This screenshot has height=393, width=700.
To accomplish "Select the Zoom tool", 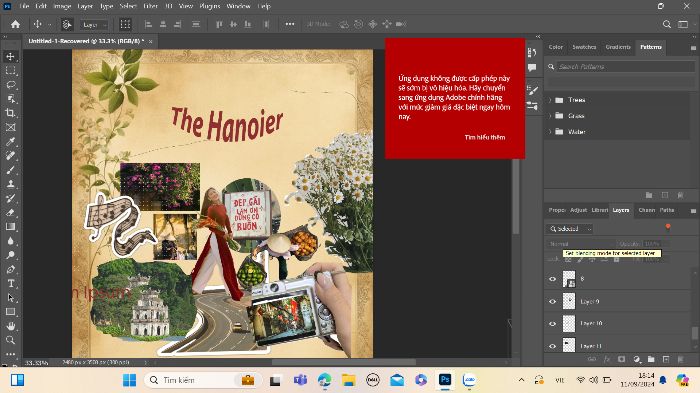I will point(11,340).
